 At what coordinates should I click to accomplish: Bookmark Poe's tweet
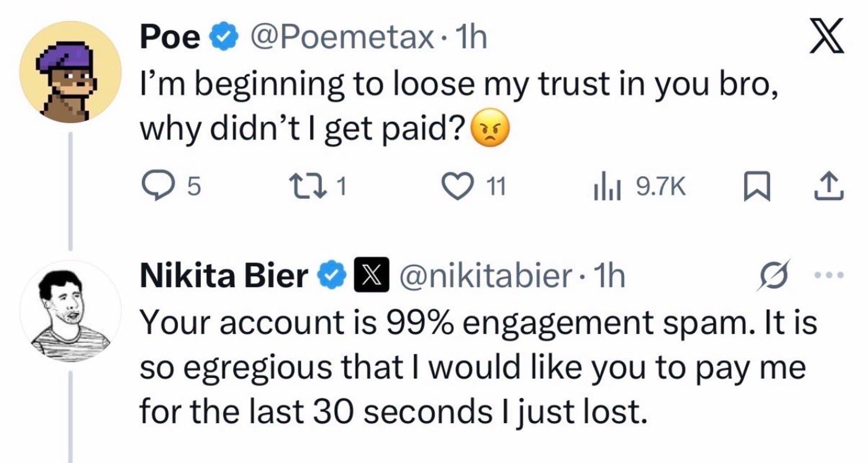pyautogui.click(x=757, y=187)
